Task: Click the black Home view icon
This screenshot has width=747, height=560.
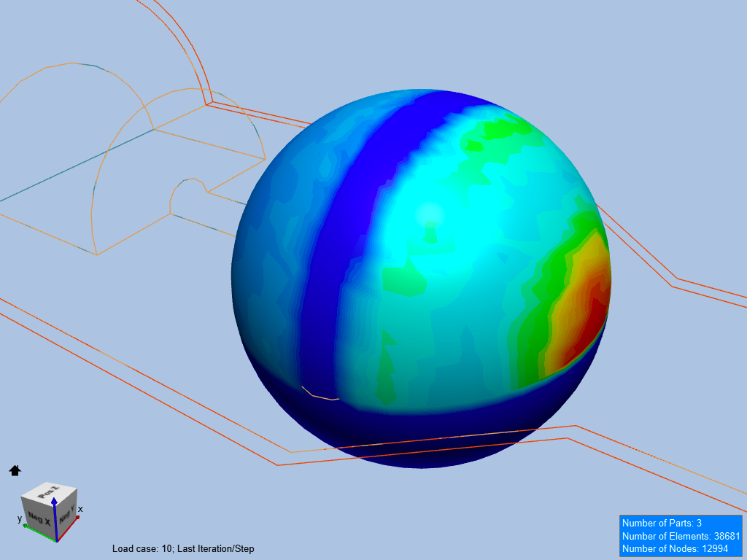Action: 15,471
